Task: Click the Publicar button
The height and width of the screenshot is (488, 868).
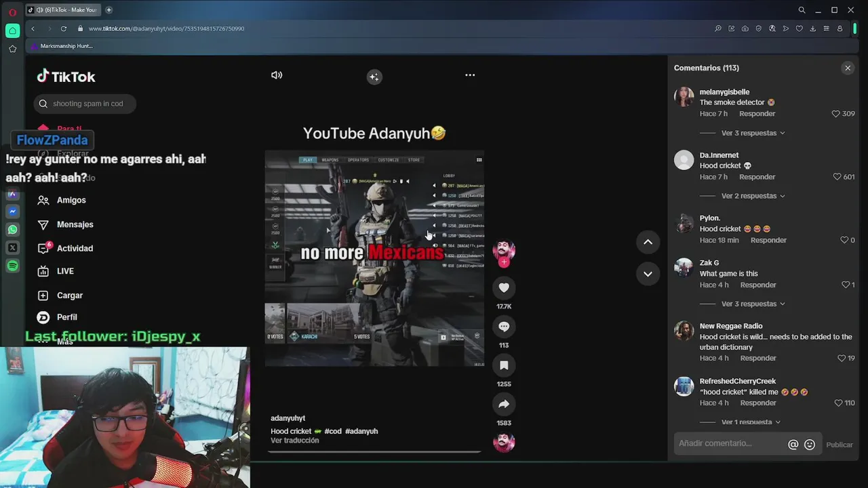Action: pos(840,445)
